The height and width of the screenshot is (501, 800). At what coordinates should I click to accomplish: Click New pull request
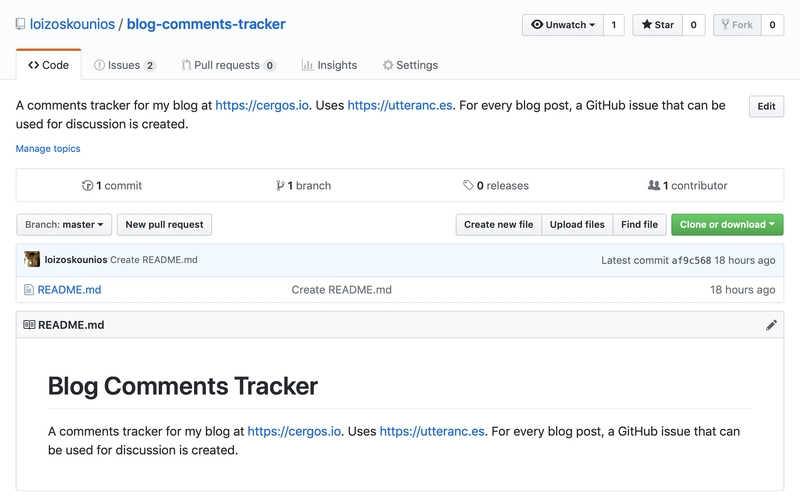164,224
